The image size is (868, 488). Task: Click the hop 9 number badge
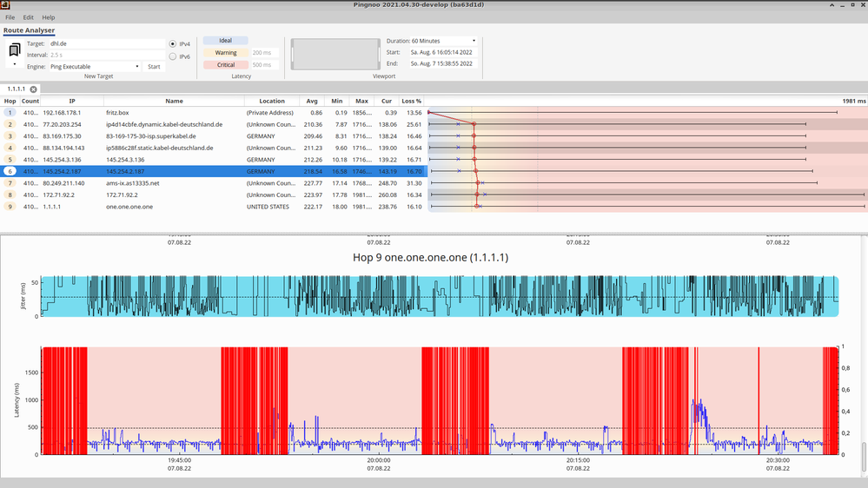pos(10,207)
